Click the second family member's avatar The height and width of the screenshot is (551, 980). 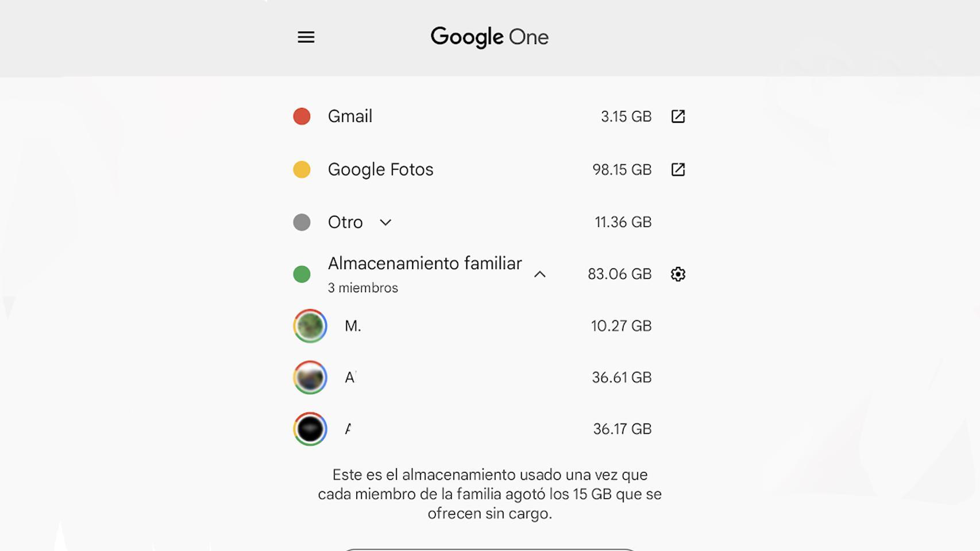[310, 377]
